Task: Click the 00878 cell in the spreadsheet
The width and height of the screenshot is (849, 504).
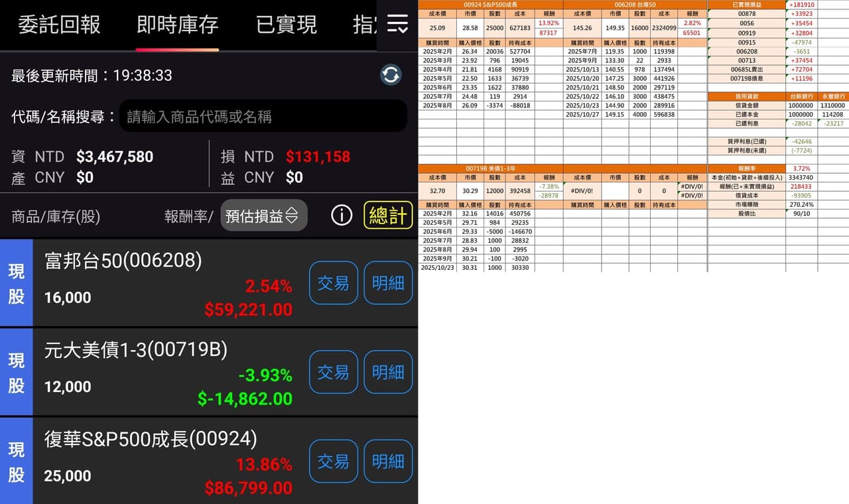Action: (x=746, y=13)
